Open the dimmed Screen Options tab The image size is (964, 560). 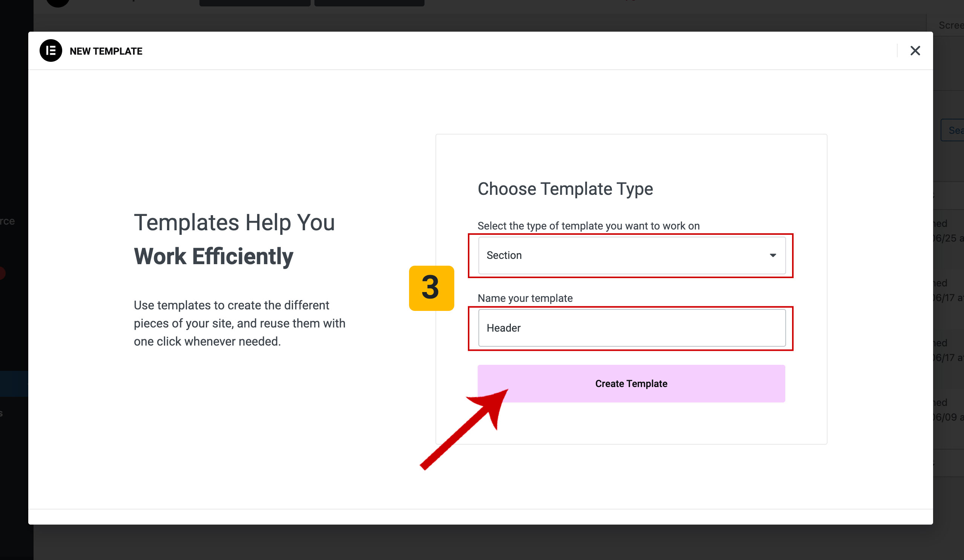click(950, 25)
